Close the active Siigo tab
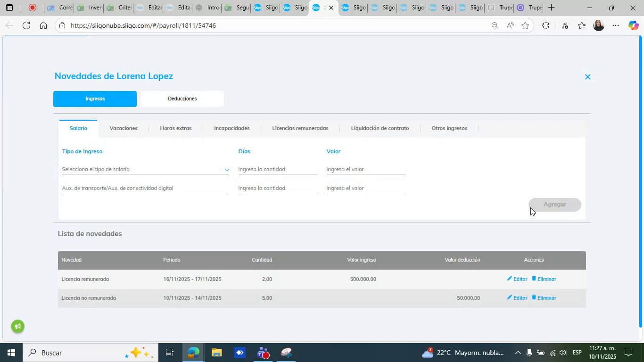The width and height of the screenshot is (644, 362). pos(331,8)
